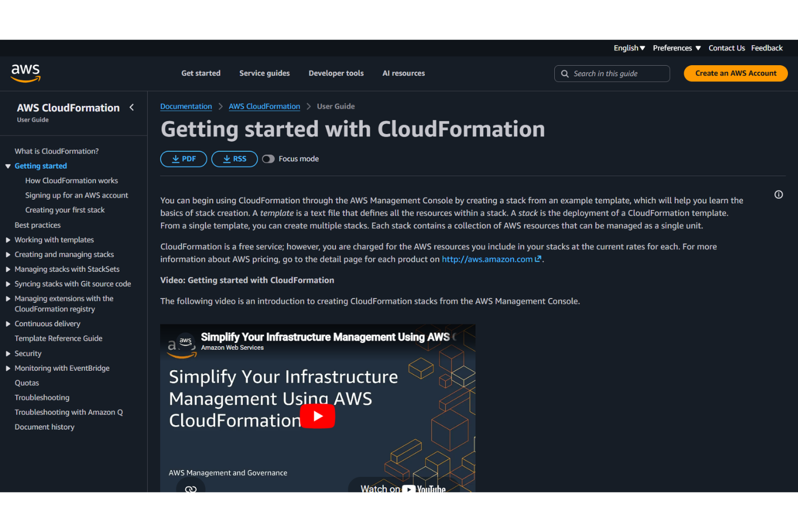Viewport: 798px width, 532px height.
Task: Open Template Reference Guide
Action: (58, 338)
